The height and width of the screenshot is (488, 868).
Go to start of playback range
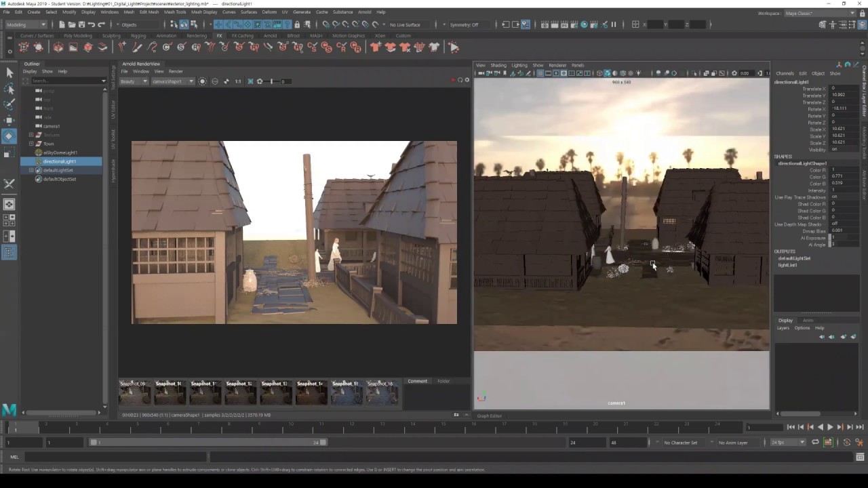point(791,427)
